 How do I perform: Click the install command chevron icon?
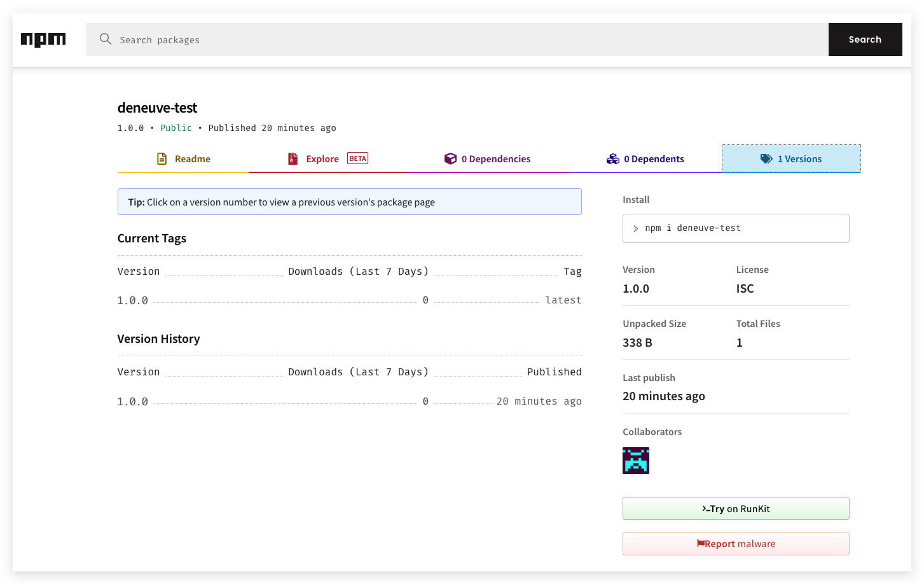635,228
